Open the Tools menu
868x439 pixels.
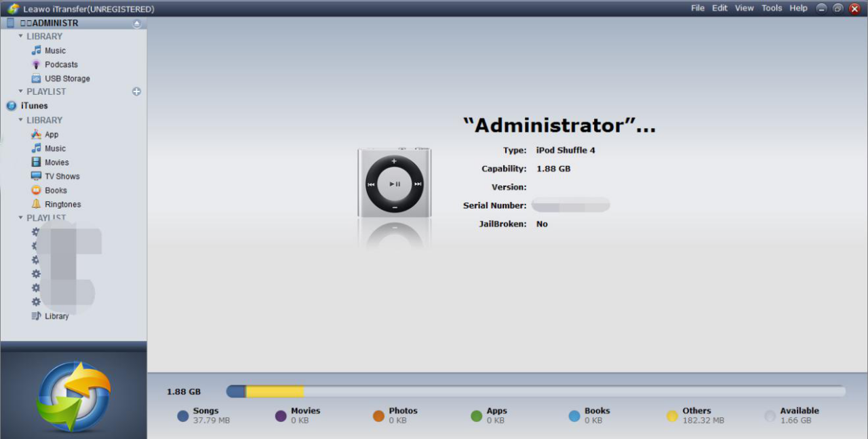(772, 8)
